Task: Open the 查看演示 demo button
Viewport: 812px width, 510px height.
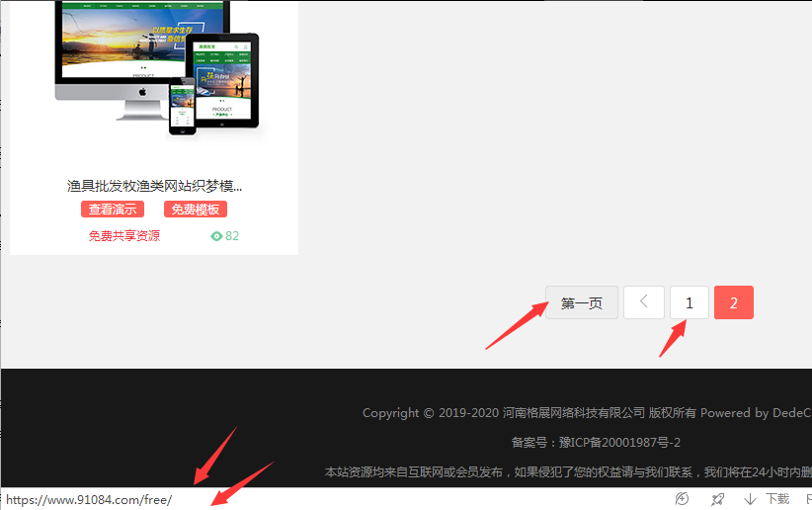Action: pos(113,210)
